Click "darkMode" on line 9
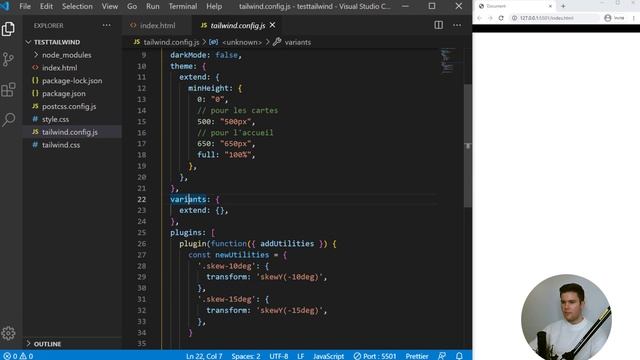 (x=188, y=55)
